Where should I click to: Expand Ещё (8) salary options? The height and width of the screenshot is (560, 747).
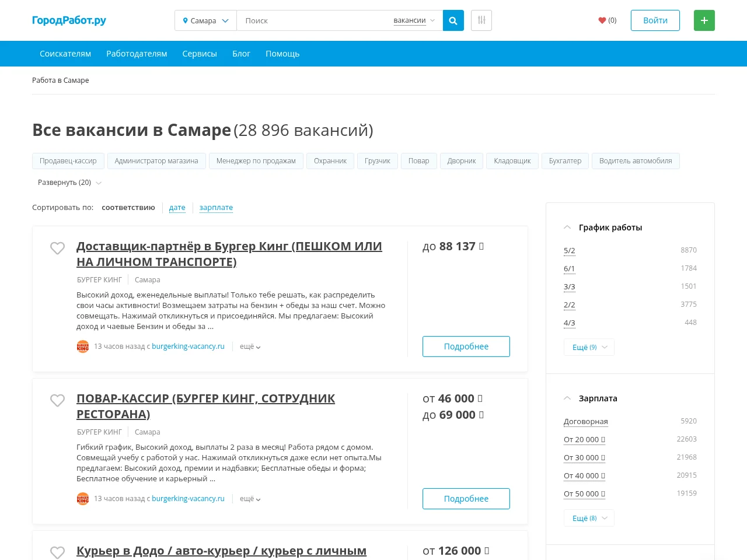pyautogui.click(x=589, y=518)
